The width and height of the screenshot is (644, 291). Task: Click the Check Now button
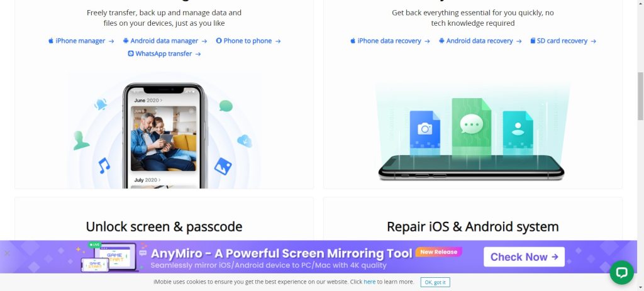[x=524, y=257]
